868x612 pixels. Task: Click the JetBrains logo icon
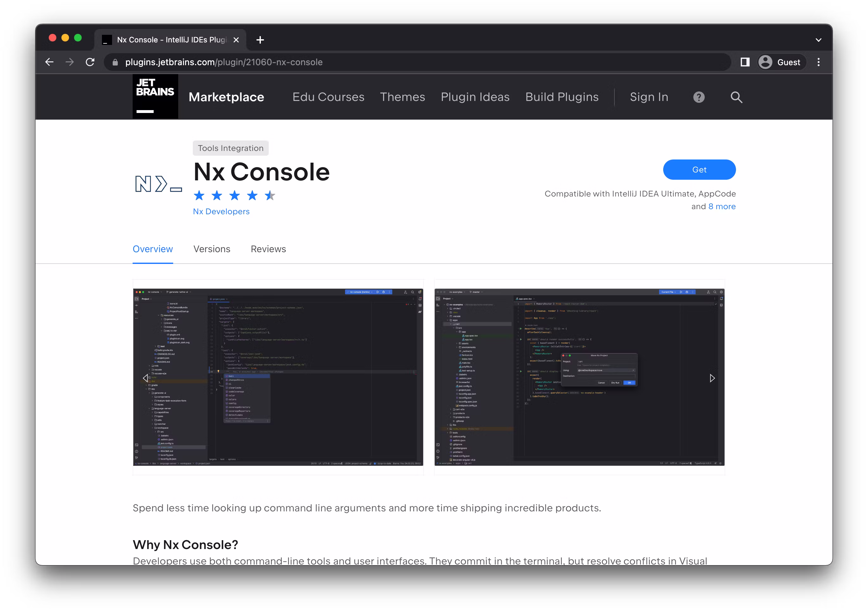pos(155,97)
